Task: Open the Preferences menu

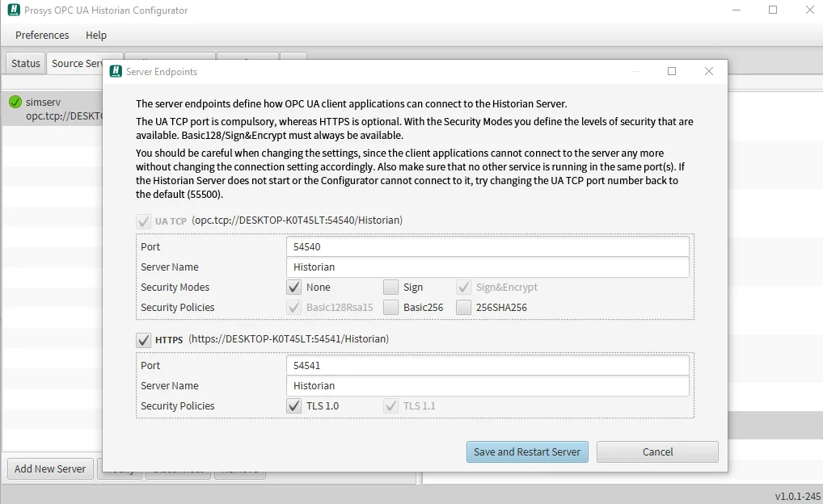Action: [x=42, y=36]
